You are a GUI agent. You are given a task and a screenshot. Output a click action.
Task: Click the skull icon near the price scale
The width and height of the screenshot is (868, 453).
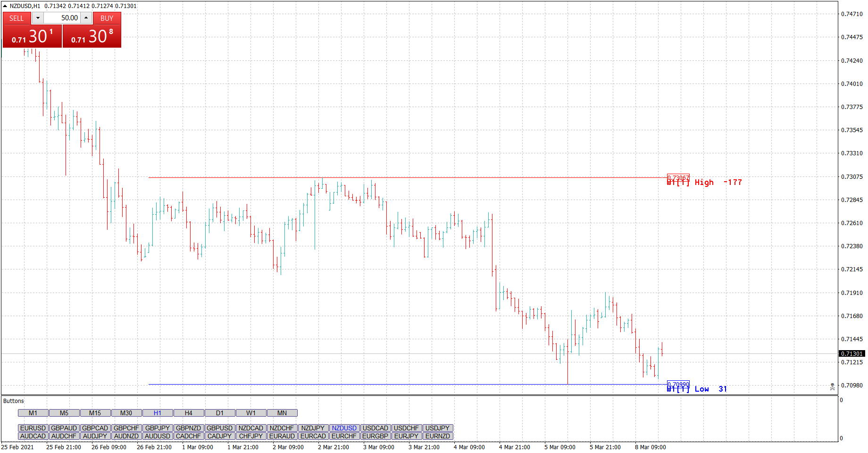pyautogui.click(x=833, y=386)
